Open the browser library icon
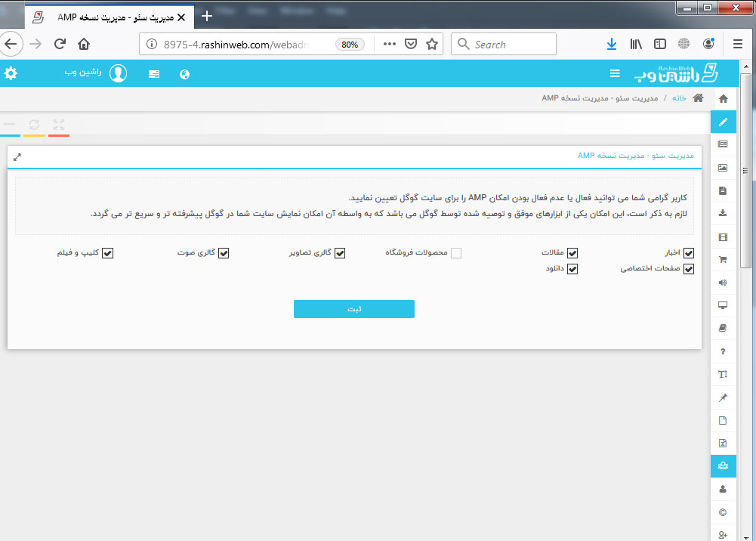 point(636,45)
